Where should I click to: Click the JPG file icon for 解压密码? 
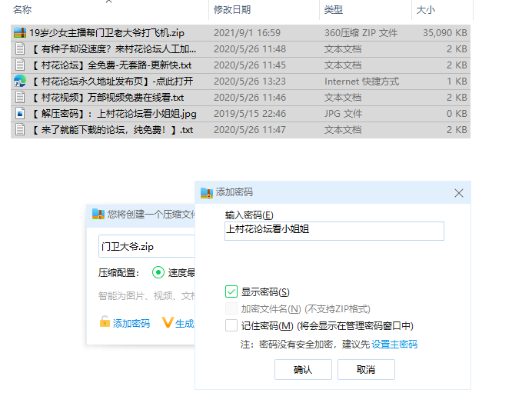tap(20, 114)
